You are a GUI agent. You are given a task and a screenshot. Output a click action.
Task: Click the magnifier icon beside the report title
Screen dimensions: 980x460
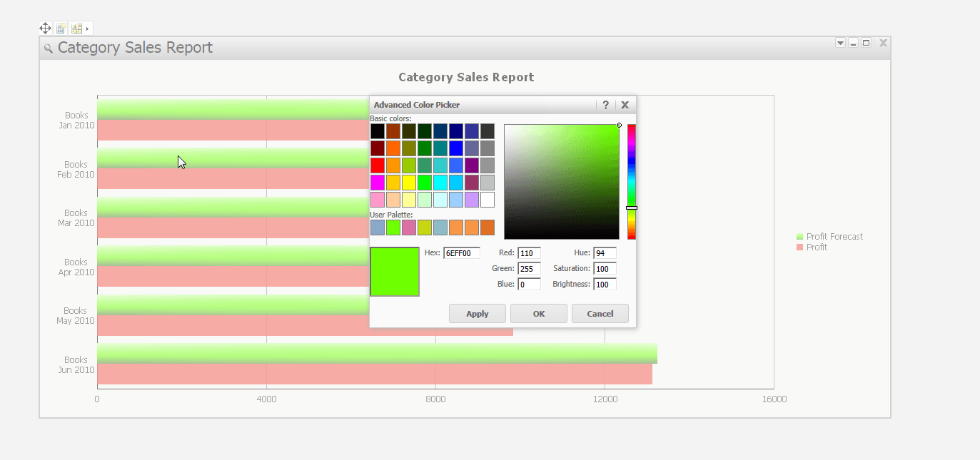pos(49,48)
